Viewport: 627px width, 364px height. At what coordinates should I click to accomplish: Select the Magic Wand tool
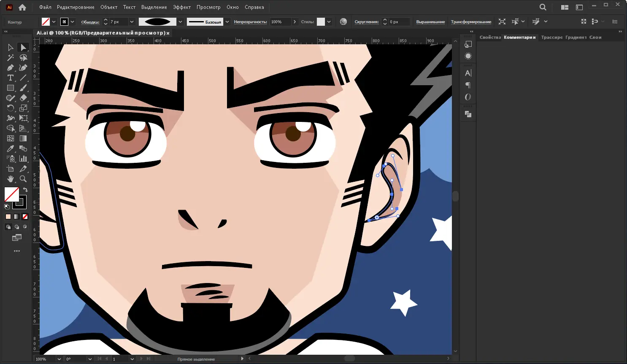click(11, 57)
